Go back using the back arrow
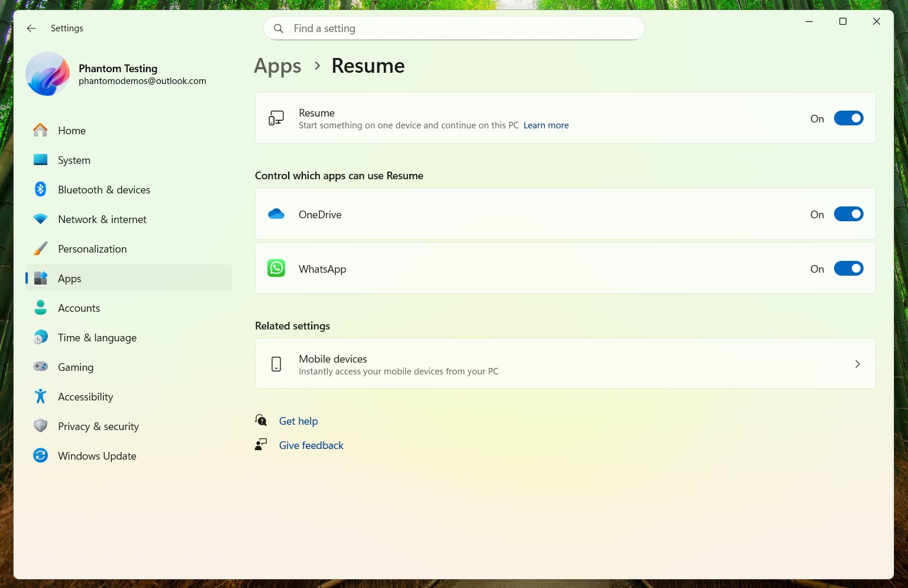The height and width of the screenshot is (588, 908). 31,28
